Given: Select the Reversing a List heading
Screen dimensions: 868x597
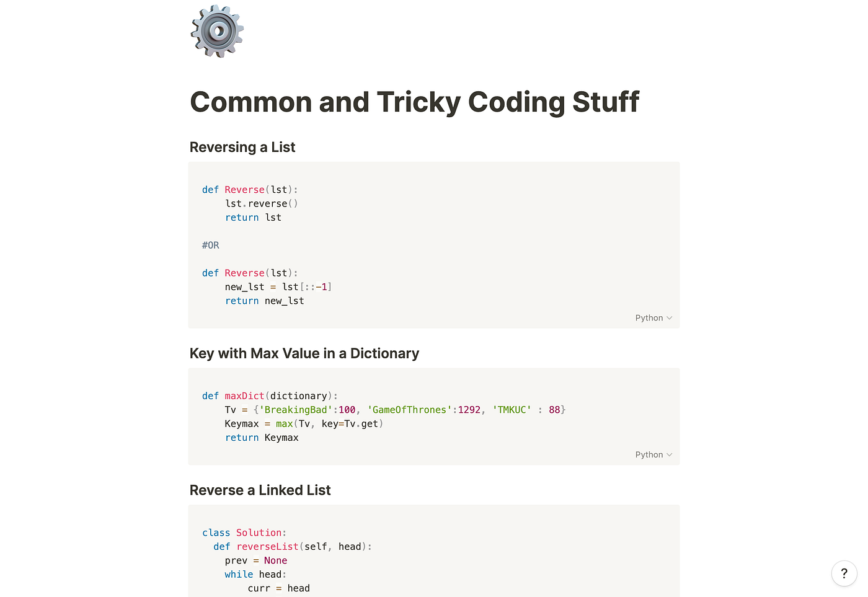Looking at the screenshot, I should (242, 148).
